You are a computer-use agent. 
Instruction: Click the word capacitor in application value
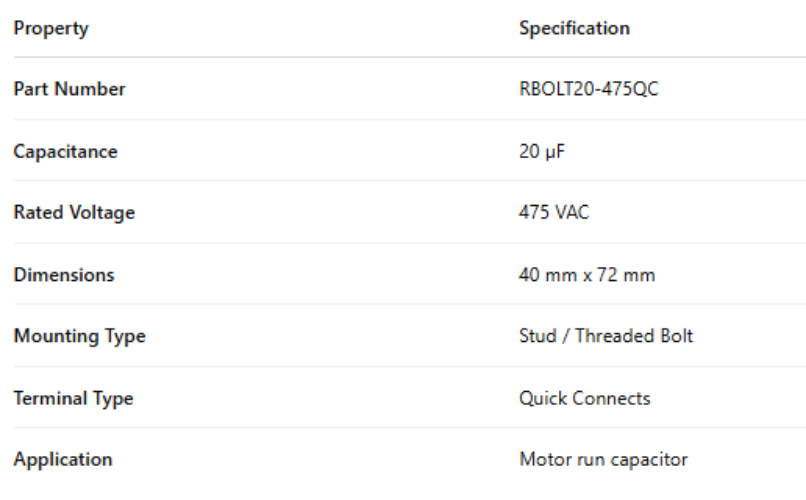point(653,460)
